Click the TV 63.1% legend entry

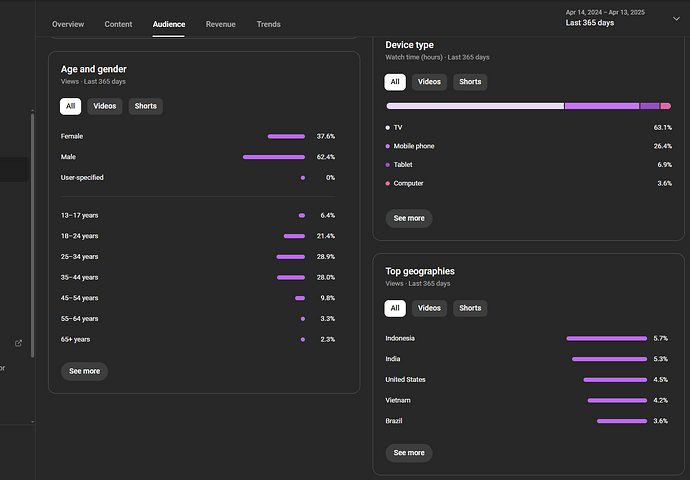(529, 128)
